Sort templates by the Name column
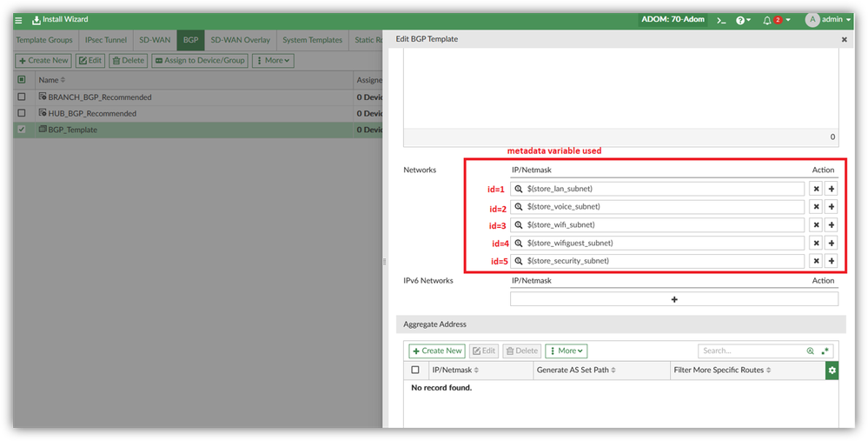 [51, 80]
